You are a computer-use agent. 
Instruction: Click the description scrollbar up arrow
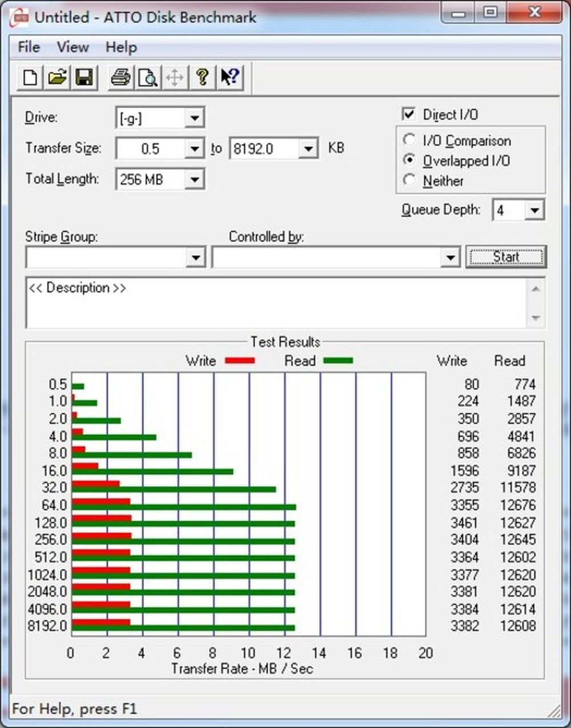tap(536, 289)
